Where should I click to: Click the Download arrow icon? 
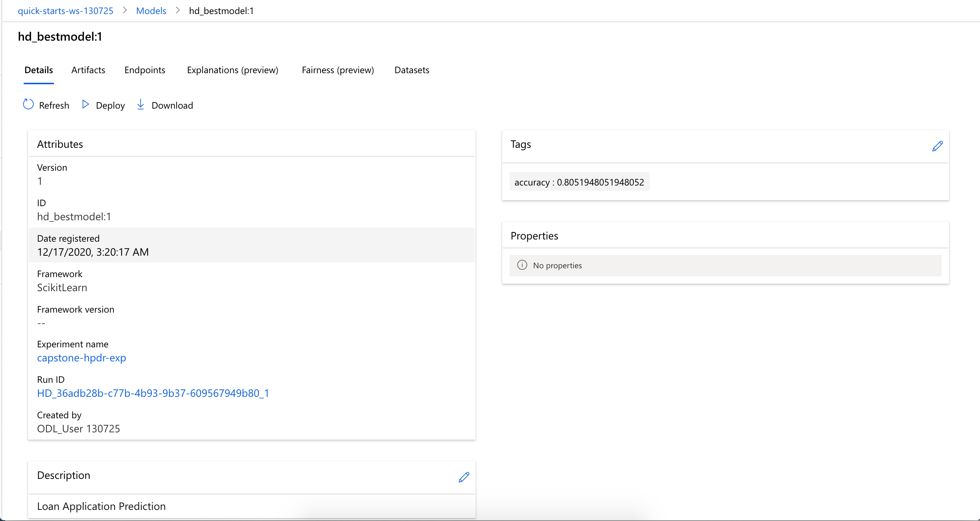tap(140, 105)
